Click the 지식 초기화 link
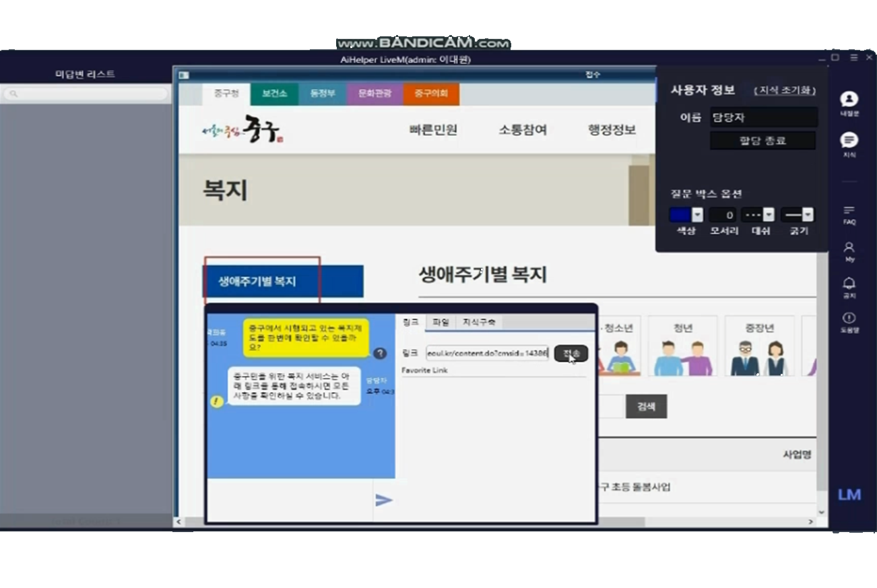The width and height of the screenshot is (877, 588). click(785, 91)
